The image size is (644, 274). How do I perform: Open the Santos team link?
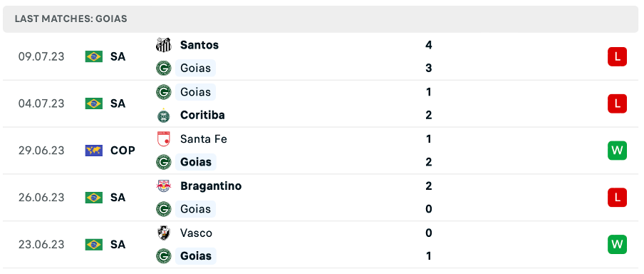tap(199, 45)
